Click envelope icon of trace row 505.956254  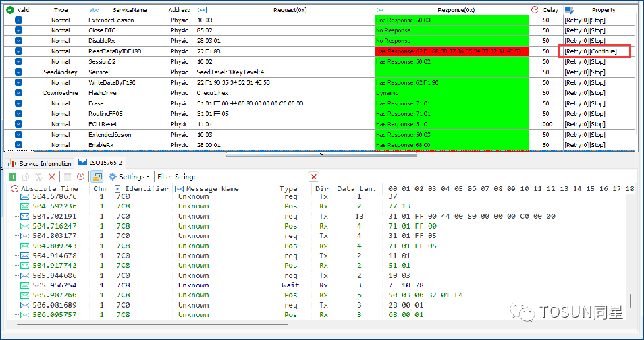(25, 285)
